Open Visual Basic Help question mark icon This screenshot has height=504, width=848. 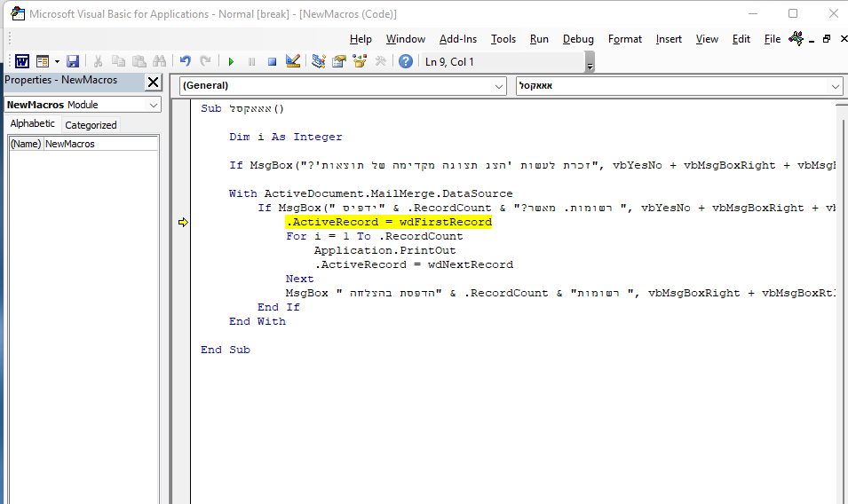[406, 61]
